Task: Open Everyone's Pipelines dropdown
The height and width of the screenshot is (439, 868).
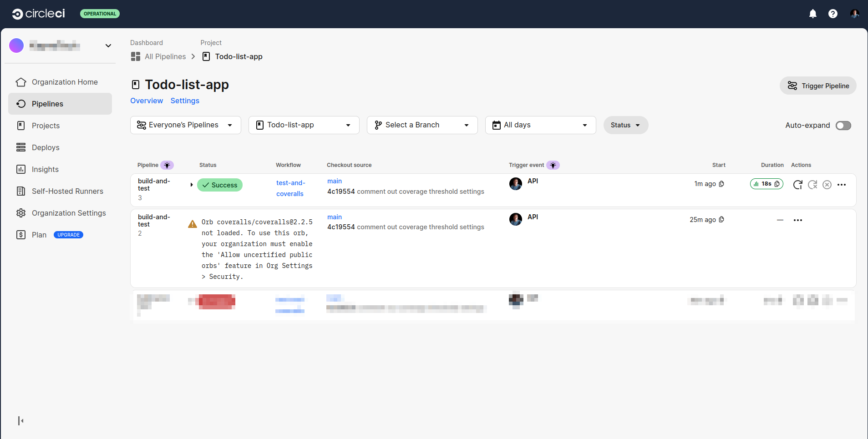Action: [186, 125]
